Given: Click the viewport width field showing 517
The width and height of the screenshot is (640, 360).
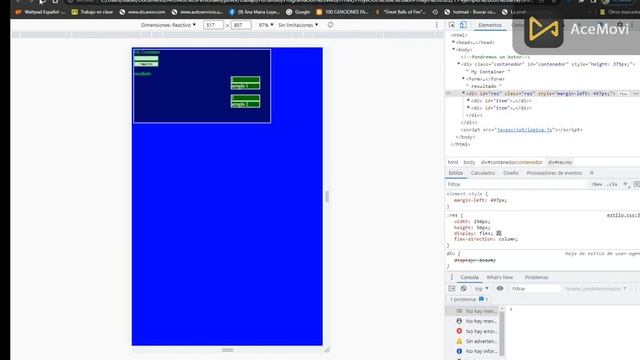Looking at the screenshot, I should coord(213,25).
